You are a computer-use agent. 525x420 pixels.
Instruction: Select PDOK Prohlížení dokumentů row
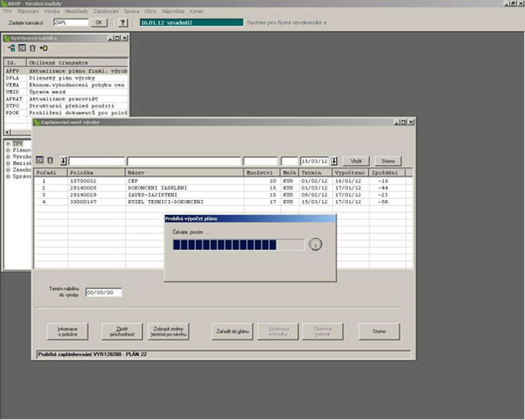pyautogui.click(x=66, y=113)
